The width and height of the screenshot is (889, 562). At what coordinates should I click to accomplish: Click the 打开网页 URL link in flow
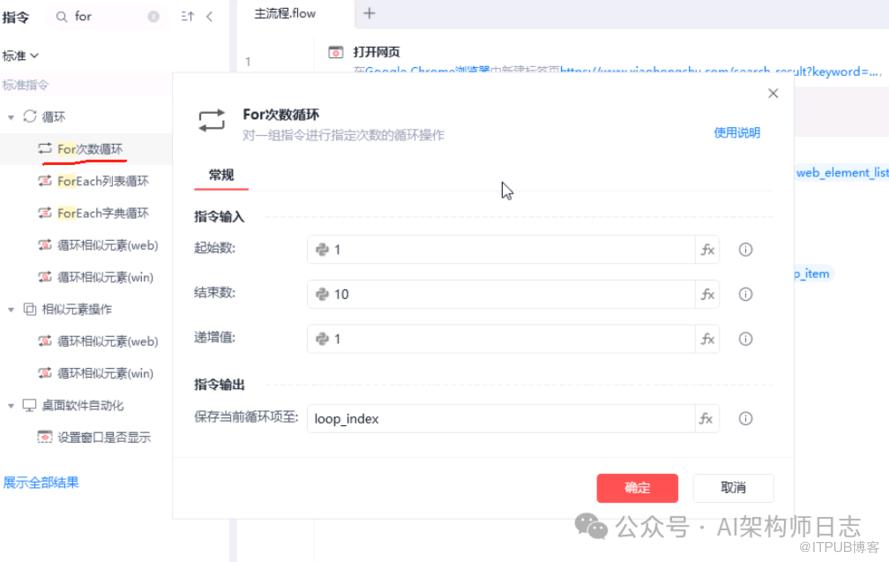[720, 71]
